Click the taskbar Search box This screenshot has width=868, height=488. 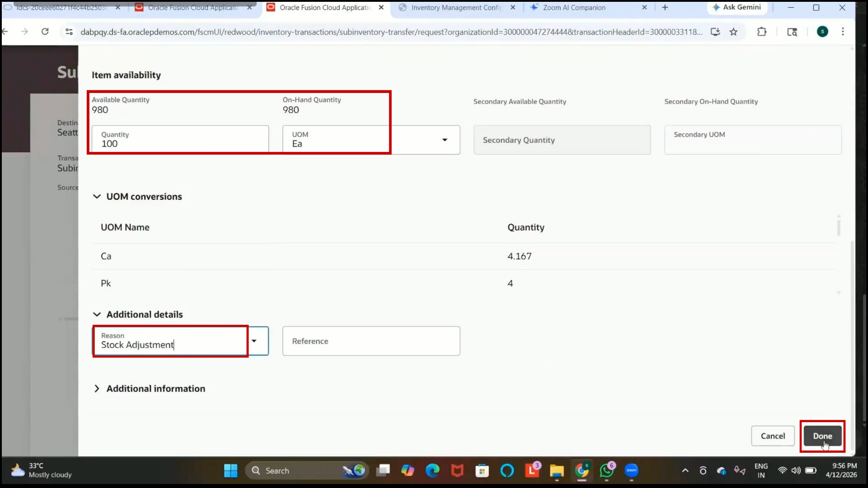[x=307, y=471]
